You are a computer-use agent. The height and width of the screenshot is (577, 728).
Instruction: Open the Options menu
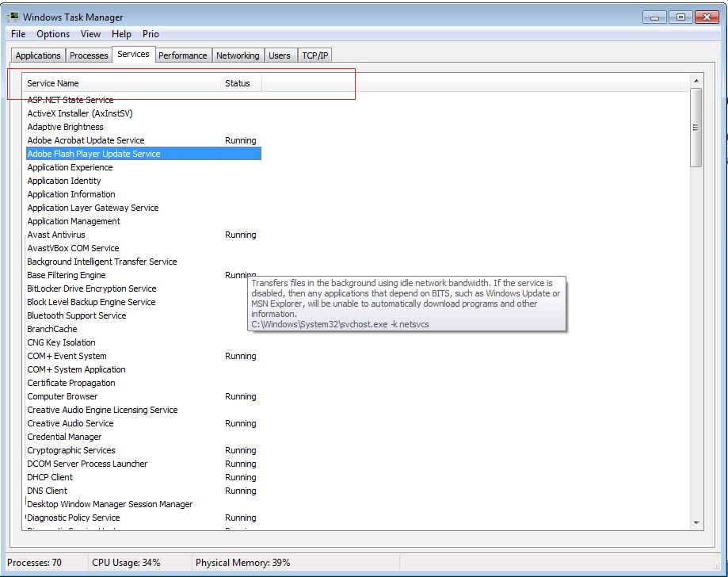53,34
